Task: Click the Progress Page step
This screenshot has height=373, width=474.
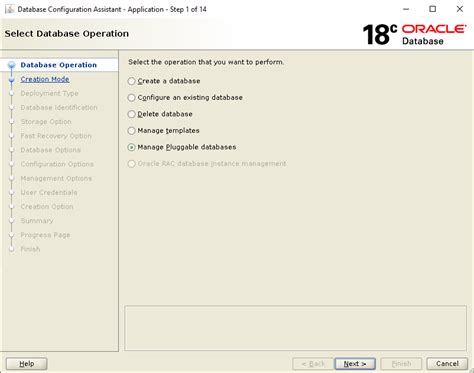Action: pyautogui.click(x=45, y=235)
